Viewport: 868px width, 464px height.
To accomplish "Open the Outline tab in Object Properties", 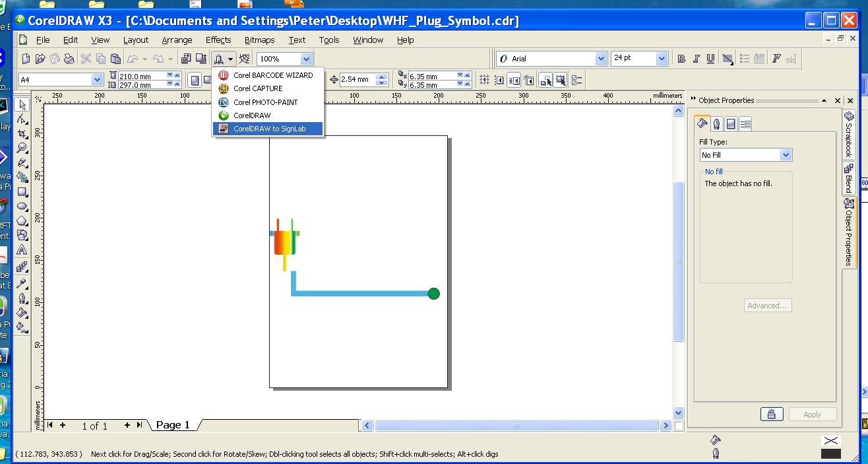I will pos(716,123).
